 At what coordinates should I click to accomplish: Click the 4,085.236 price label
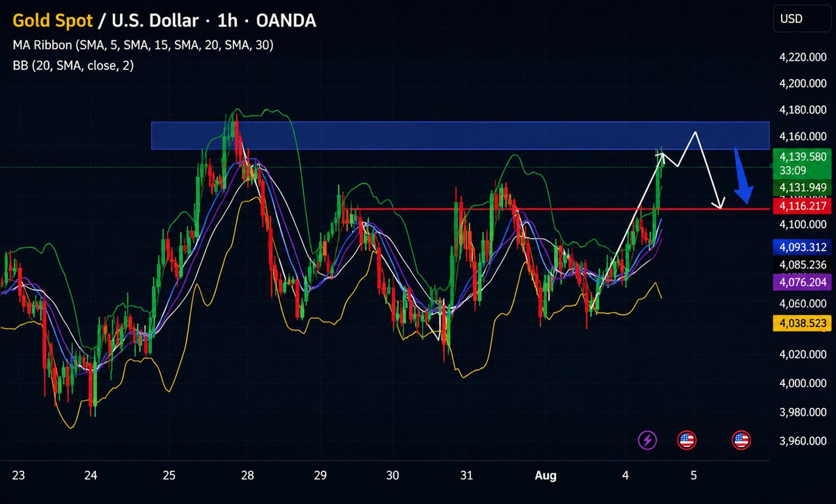[803, 265]
